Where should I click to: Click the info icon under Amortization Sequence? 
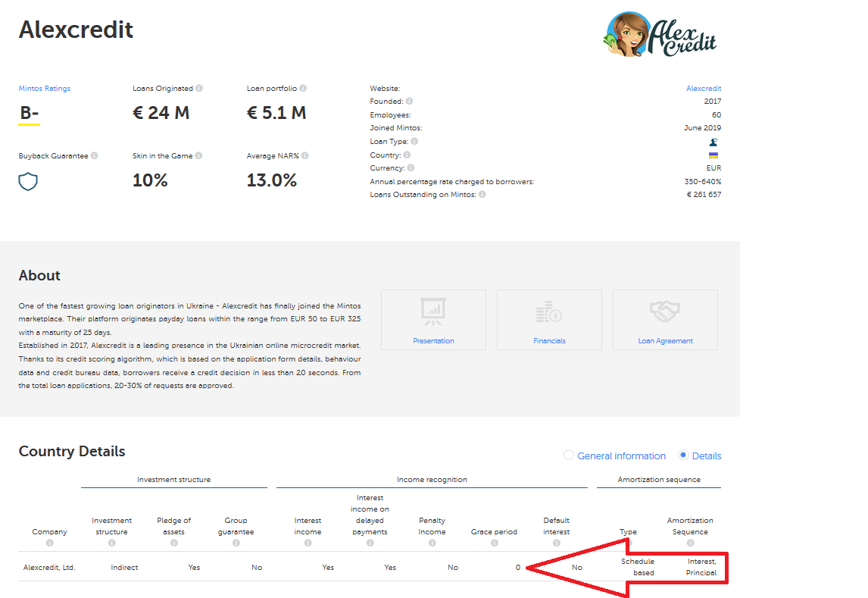[690, 543]
